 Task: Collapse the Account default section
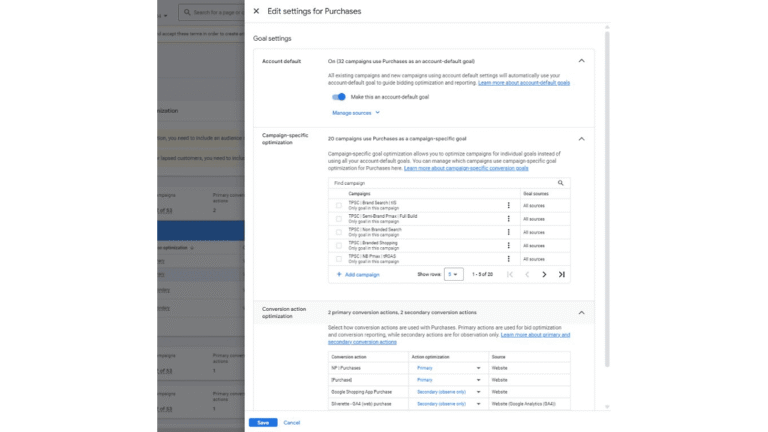click(x=581, y=61)
